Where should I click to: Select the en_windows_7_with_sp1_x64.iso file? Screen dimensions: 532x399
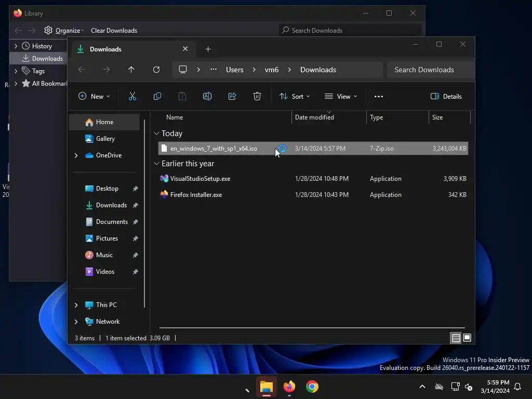point(313,149)
